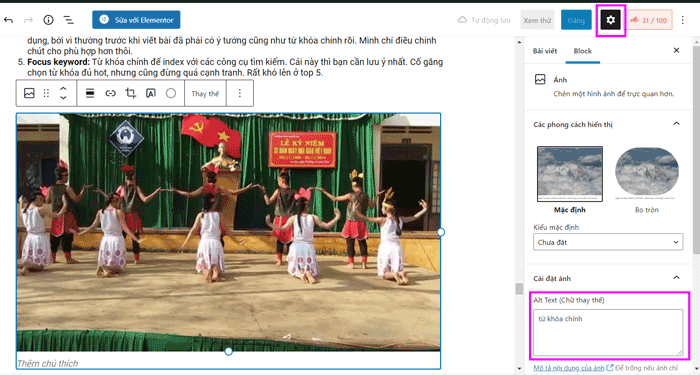Switch to the Block tab
Viewport: 700px width, 375px height.
click(582, 51)
